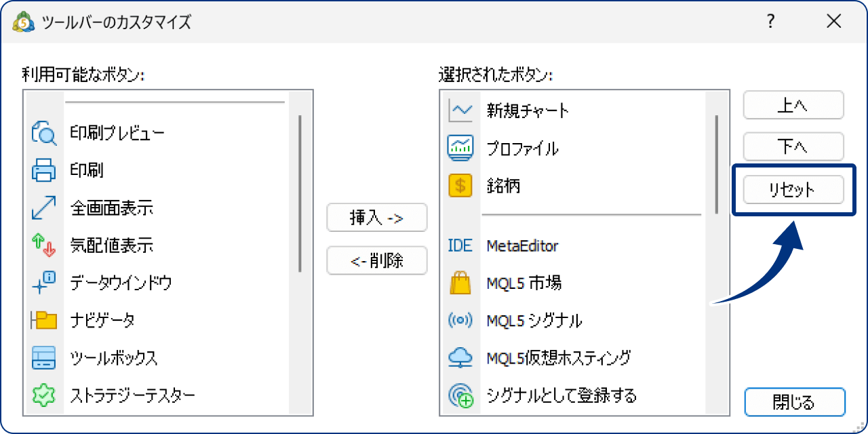
Task: Select the MetaEditor IDE icon
Action: (459, 245)
